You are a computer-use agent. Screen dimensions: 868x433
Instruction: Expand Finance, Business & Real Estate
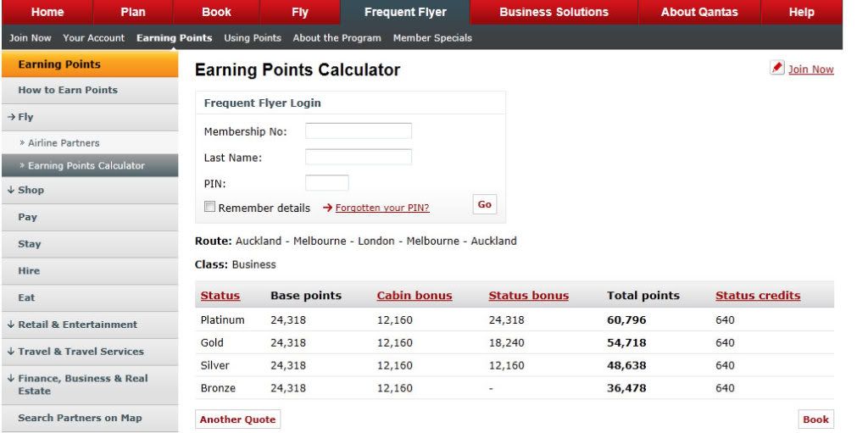tap(90, 385)
